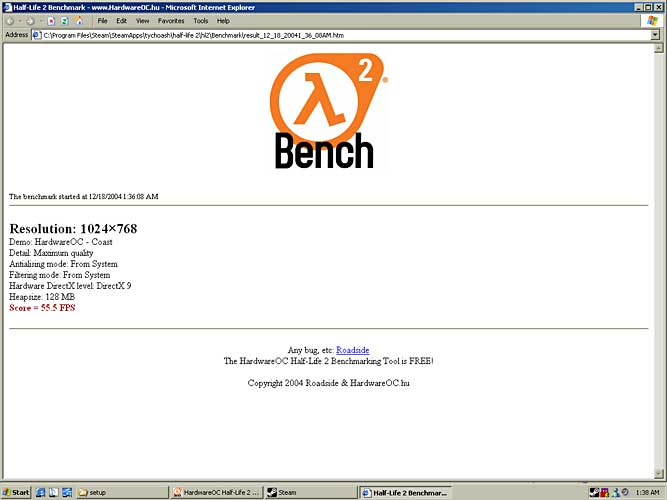Click the 1:38 AM system clock

click(647, 492)
